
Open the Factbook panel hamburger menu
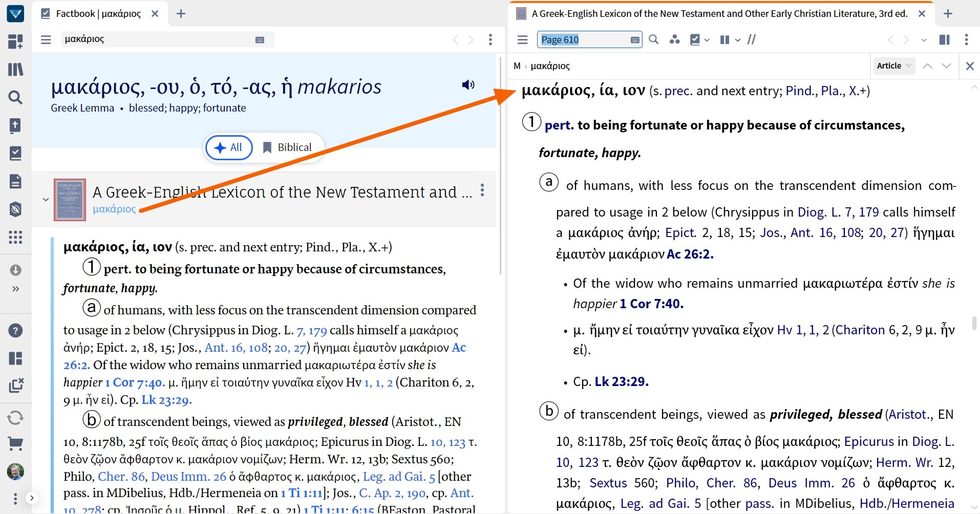coord(46,39)
